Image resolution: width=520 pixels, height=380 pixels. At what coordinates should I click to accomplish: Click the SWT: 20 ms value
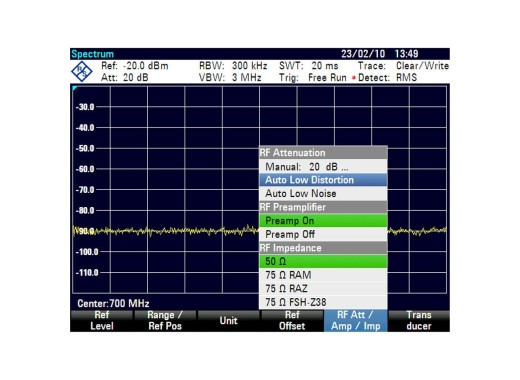(309, 66)
